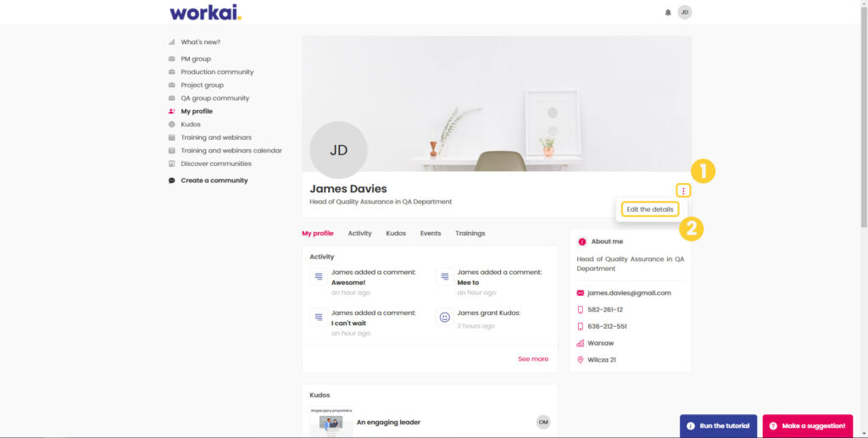Viewport: 868px width, 438px height.
Task: Click An engaging leader kudos title
Action: click(388, 422)
